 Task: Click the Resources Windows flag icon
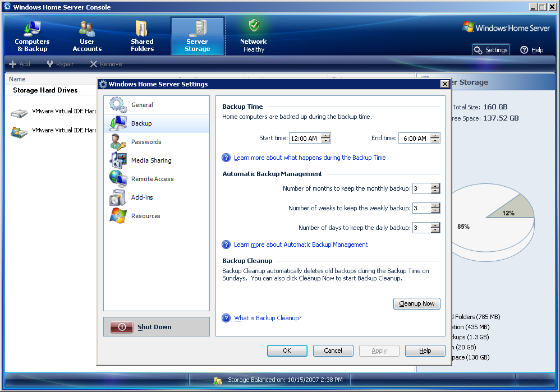pyautogui.click(x=118, y=216)
